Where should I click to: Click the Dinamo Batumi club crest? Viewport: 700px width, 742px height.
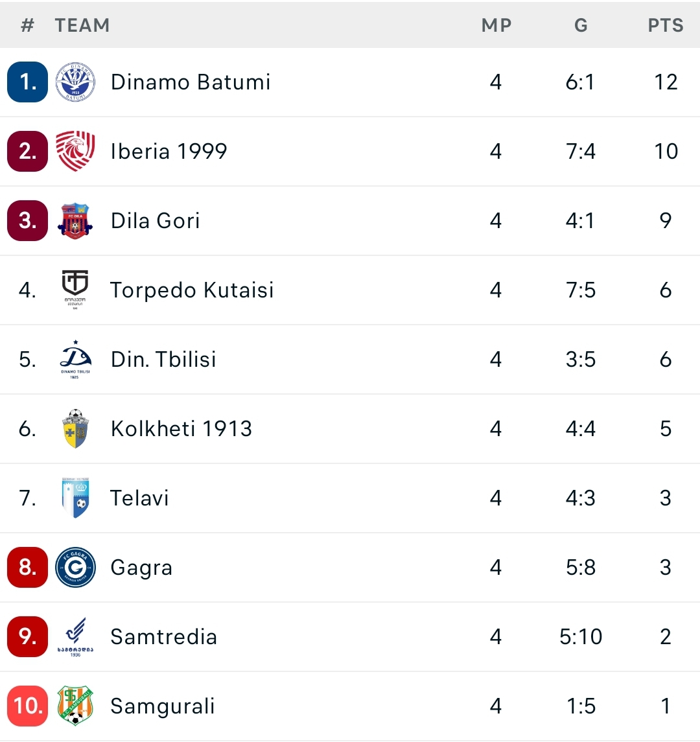tap(75, 82)
